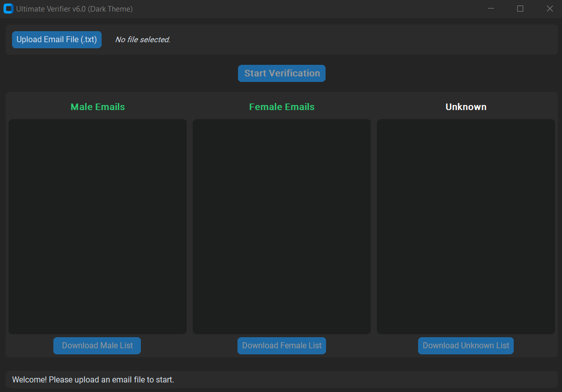Close the Ultimate Verifier window
The width and height of the screenshot is (562, 392).
549,9
